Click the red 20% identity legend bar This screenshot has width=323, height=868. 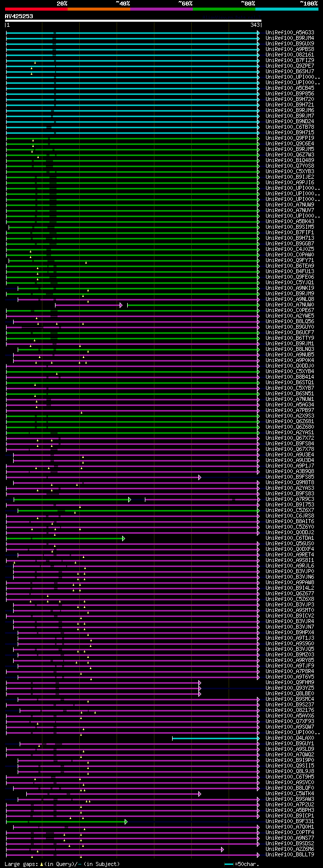click(x=36, y=9)
